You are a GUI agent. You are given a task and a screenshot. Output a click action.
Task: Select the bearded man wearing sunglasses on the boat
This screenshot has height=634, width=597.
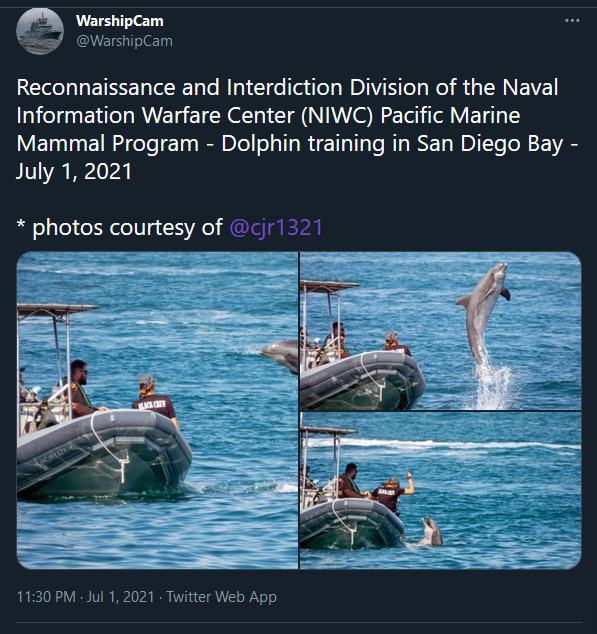[80, 388]
